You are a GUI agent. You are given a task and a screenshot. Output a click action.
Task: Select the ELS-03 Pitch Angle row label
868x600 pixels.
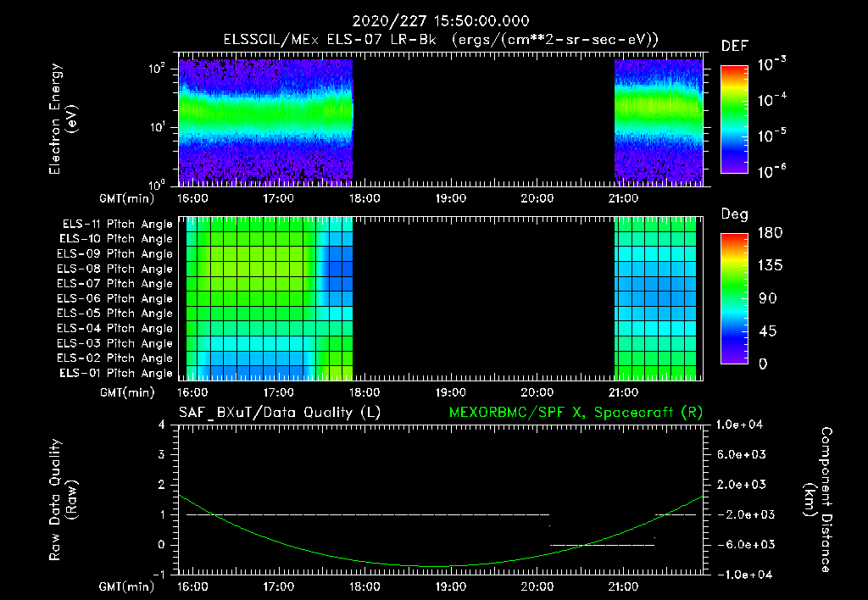pyautogui.click(x=114, y=343)
